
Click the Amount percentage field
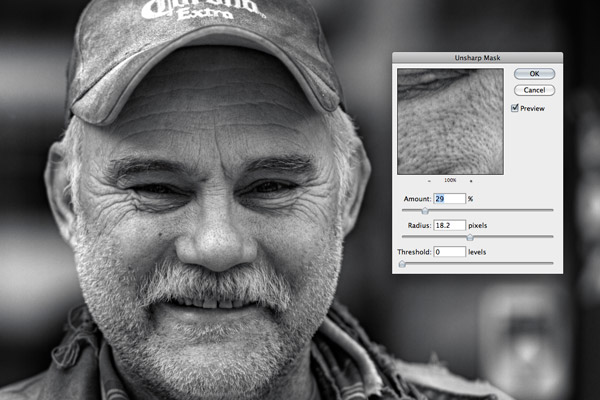click(x=449, y=199)
